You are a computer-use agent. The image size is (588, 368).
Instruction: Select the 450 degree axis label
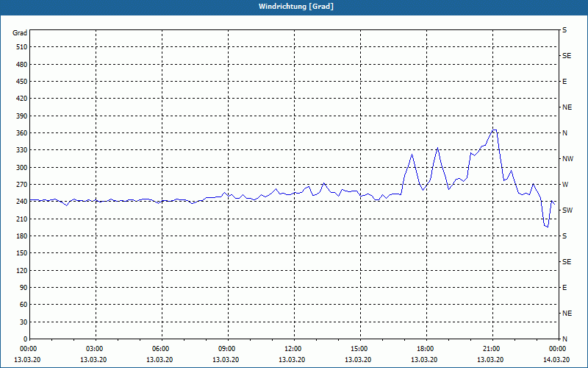[22, 82]
